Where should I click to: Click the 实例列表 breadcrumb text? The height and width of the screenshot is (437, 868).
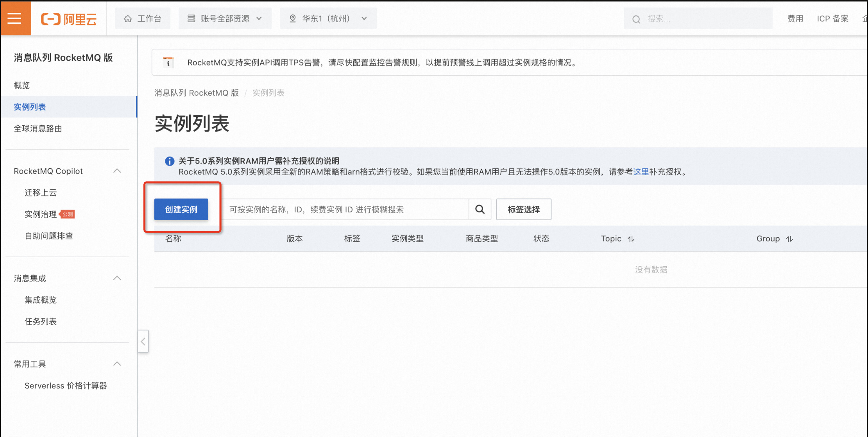(x=268, y=93)
